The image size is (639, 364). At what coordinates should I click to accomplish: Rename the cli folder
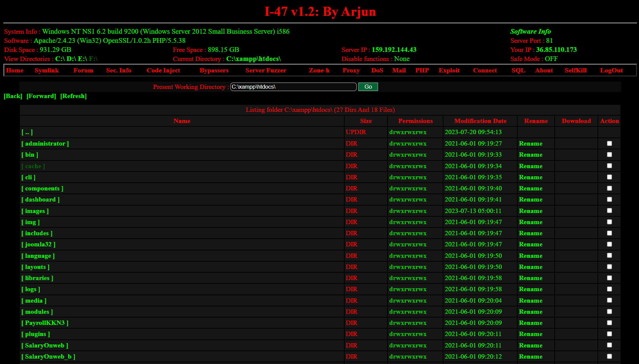click(x=530, y=177)
